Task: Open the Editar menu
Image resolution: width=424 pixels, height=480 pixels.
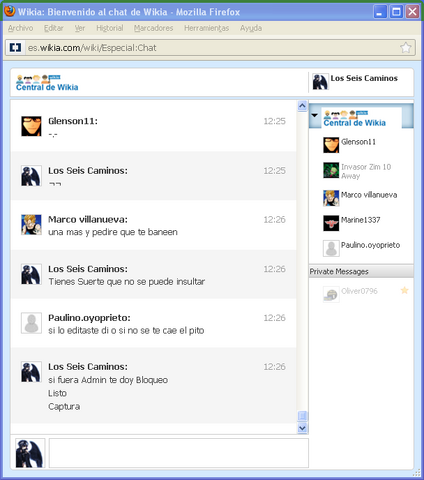Action: [x=54, y=28]
